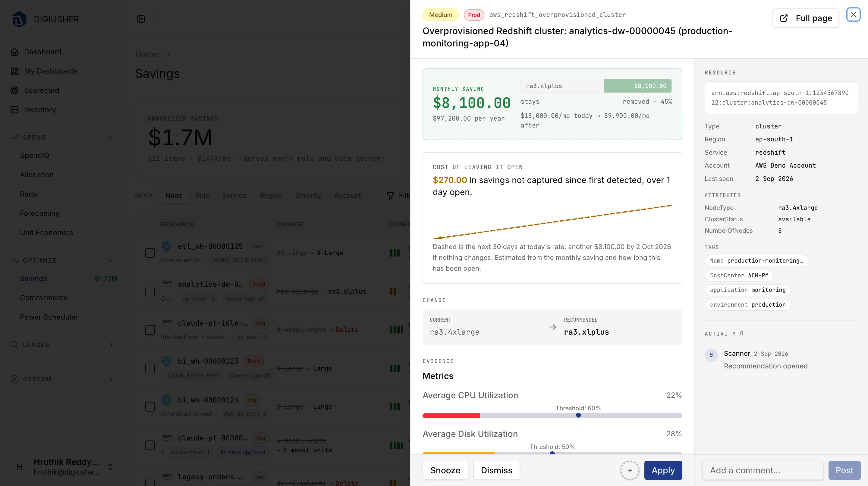
Task: Click the DigiUsher logo icon
Action: pyautogui.click(x=19, y=19)
